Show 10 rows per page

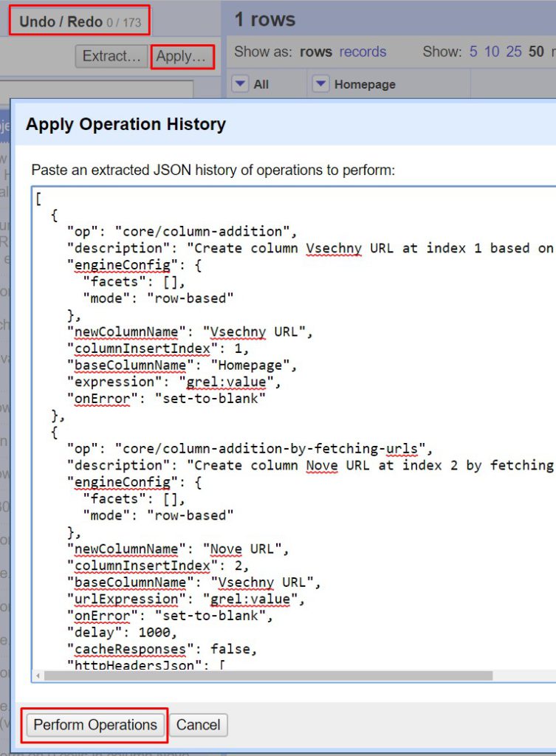click(492, 52)
